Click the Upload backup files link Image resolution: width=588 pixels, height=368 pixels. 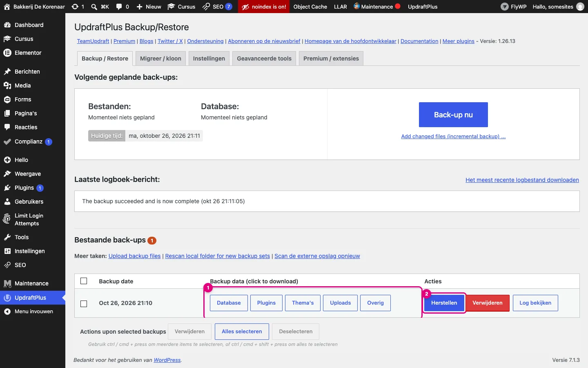pos(135,256)
